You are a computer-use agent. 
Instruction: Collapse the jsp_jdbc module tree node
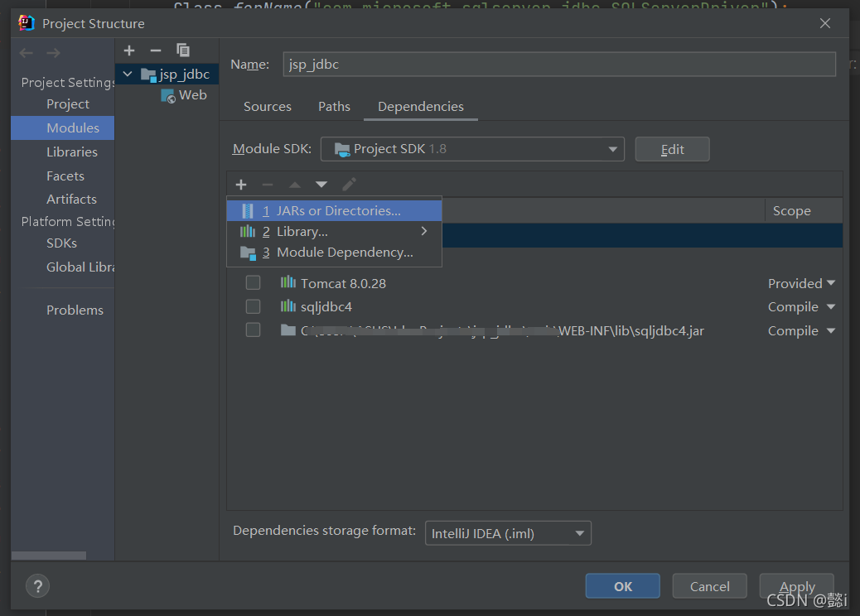click(128, 75)
